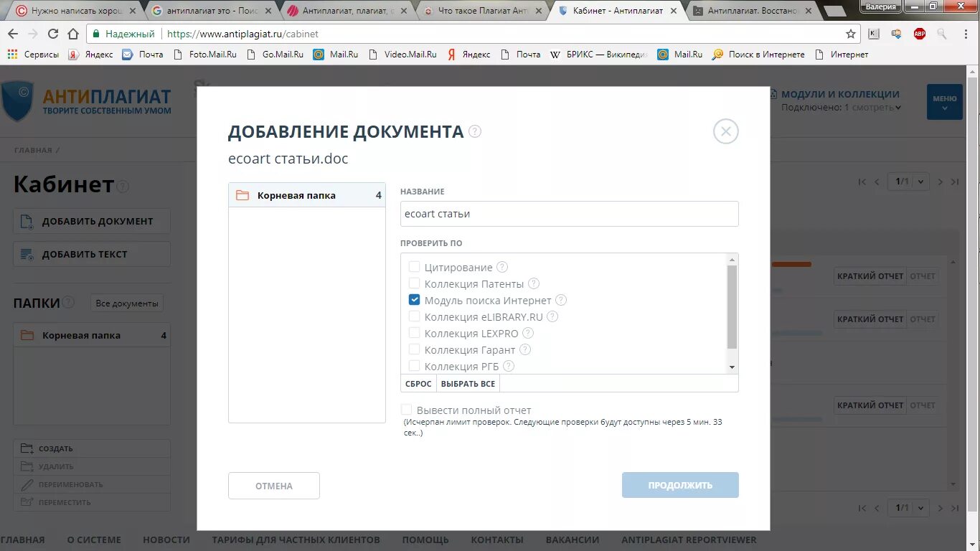
Task: Uncheck Модуль поиска Интернет checkbox
Action: point(414,300)
